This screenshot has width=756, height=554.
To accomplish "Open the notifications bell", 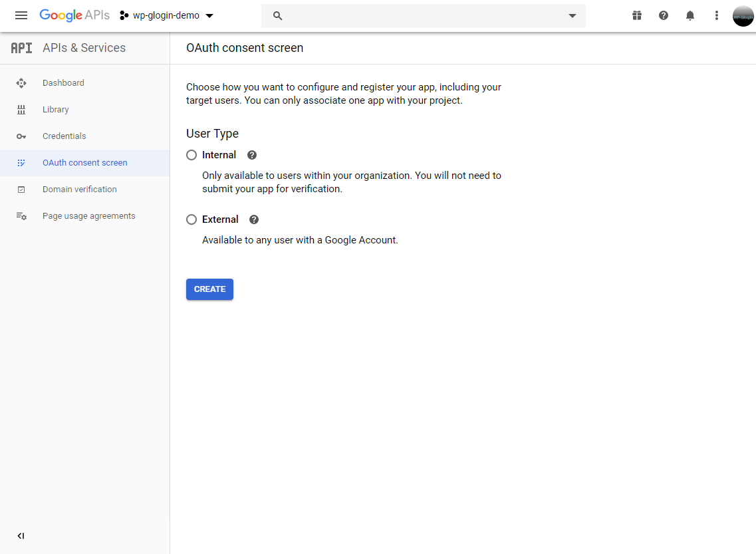I will [x=690, y=15].
